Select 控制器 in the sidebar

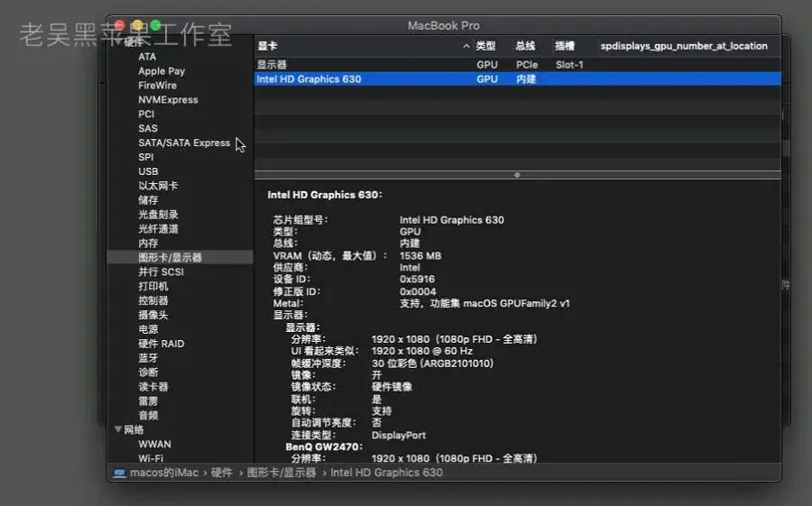coord(152,300)
